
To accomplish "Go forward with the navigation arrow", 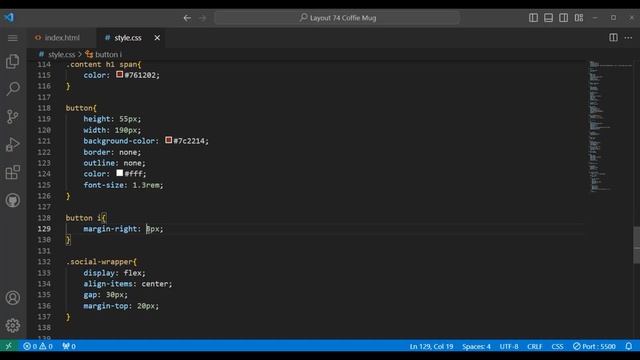I will 202,18.
